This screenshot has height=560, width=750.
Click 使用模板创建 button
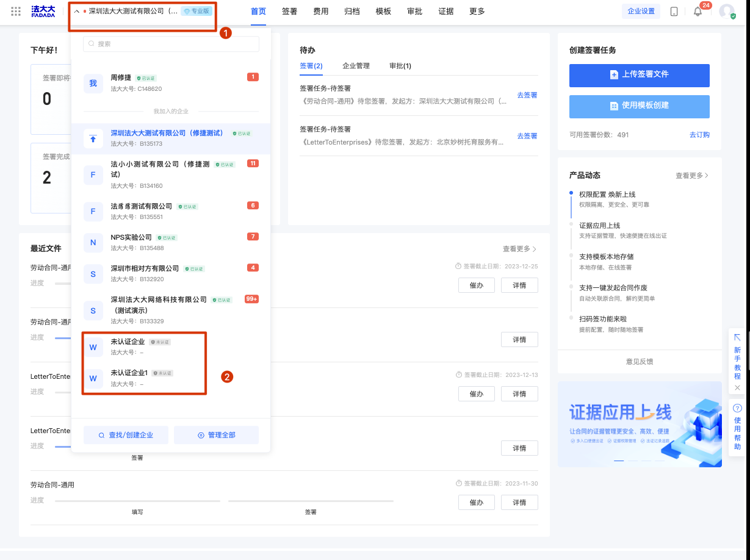point(640,106)
